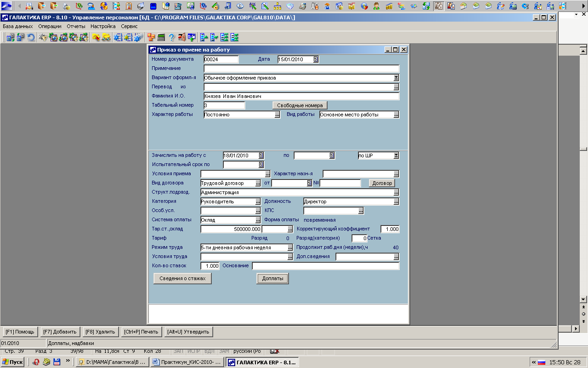Click the Доплаты button
The width and height of the screenshot is (588, 368).
click(272, 278)
